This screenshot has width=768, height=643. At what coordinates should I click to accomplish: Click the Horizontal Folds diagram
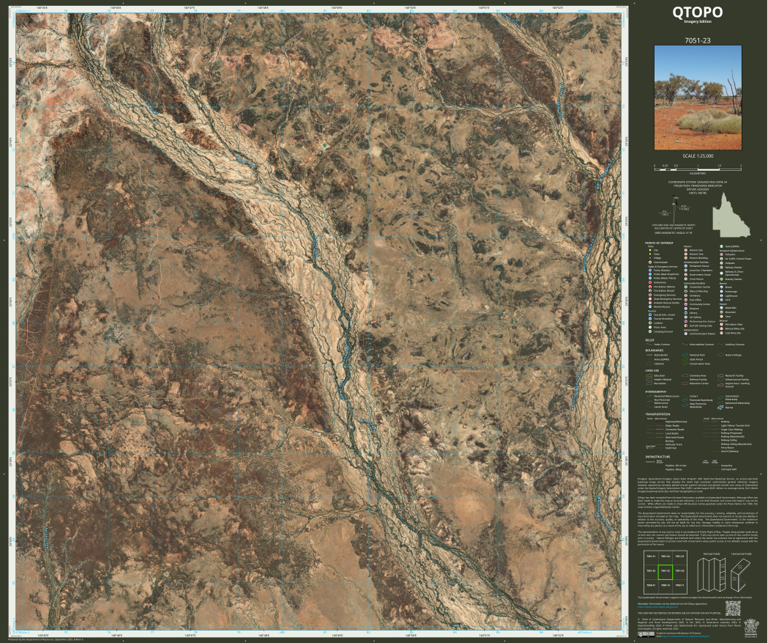point(740,575)
